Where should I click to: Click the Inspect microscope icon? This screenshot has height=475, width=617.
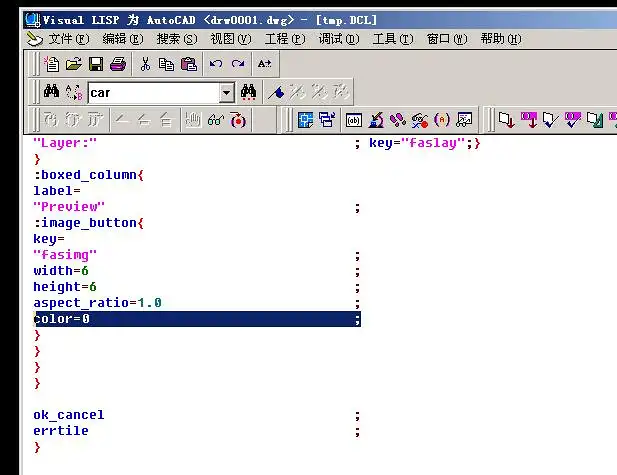tap(376, 120)
